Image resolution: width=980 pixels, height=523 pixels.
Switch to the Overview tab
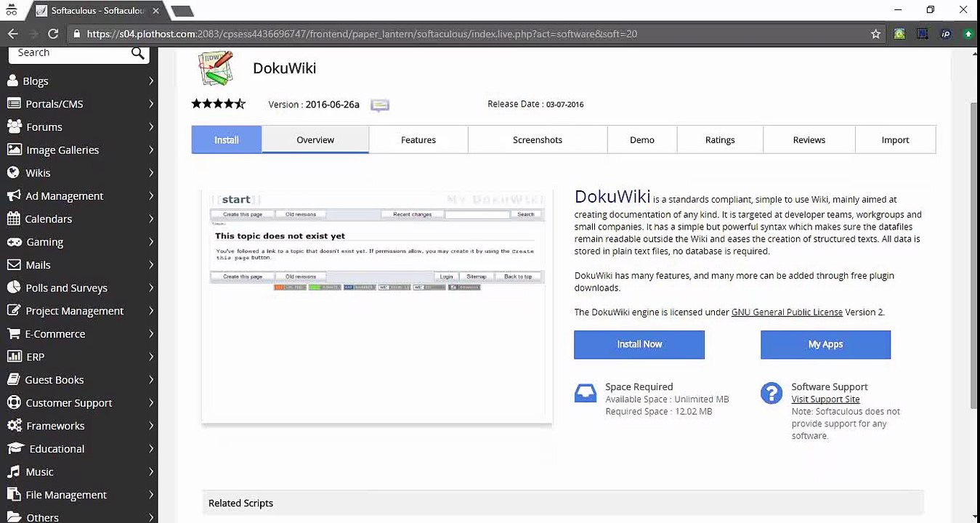pyautogui.click(x=315, y=139)
